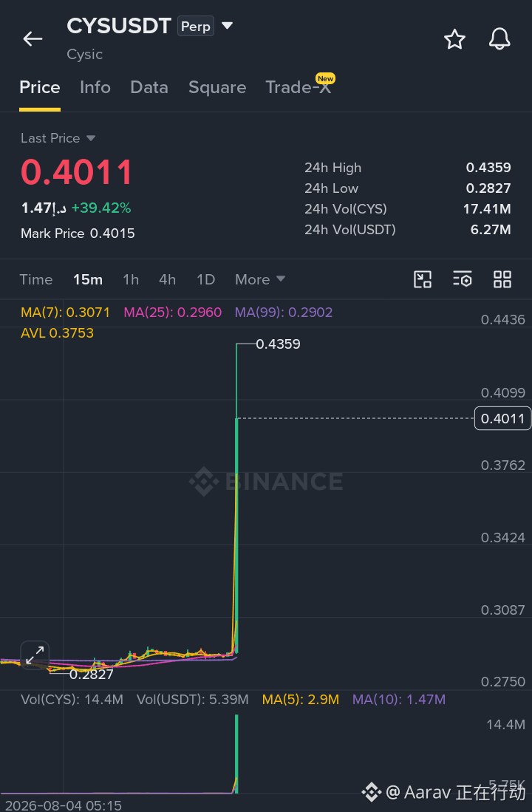Open price alerts via the bell icon
This screenshot has height=812, width=532.
pyautogui.click(x=499, y=39)
